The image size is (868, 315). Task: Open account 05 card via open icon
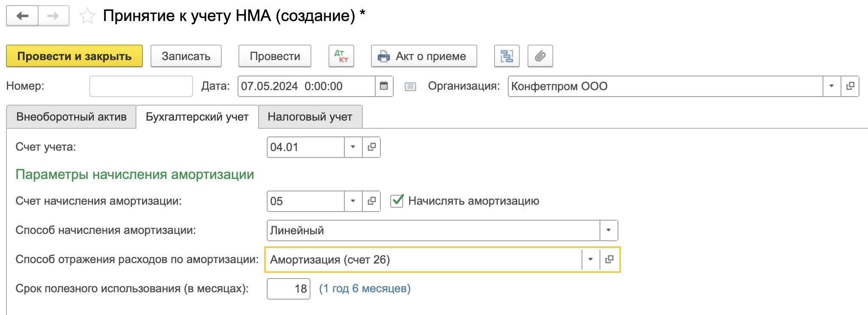coord(371,201)
